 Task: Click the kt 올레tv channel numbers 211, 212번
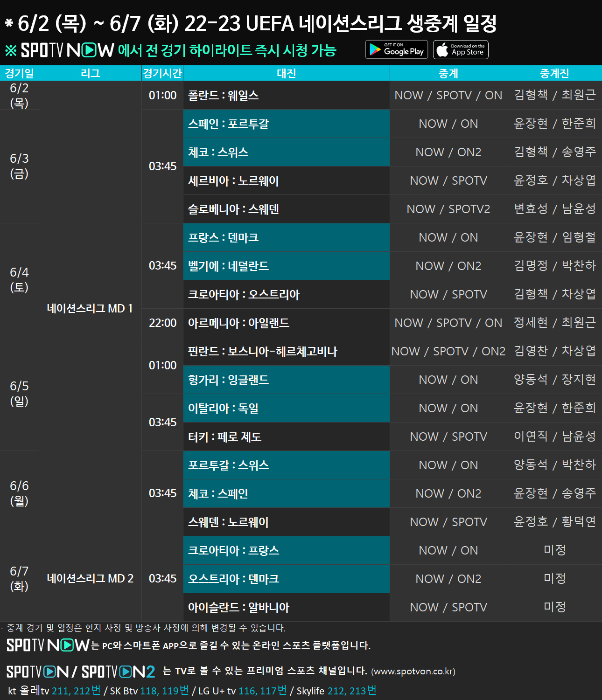76,691
